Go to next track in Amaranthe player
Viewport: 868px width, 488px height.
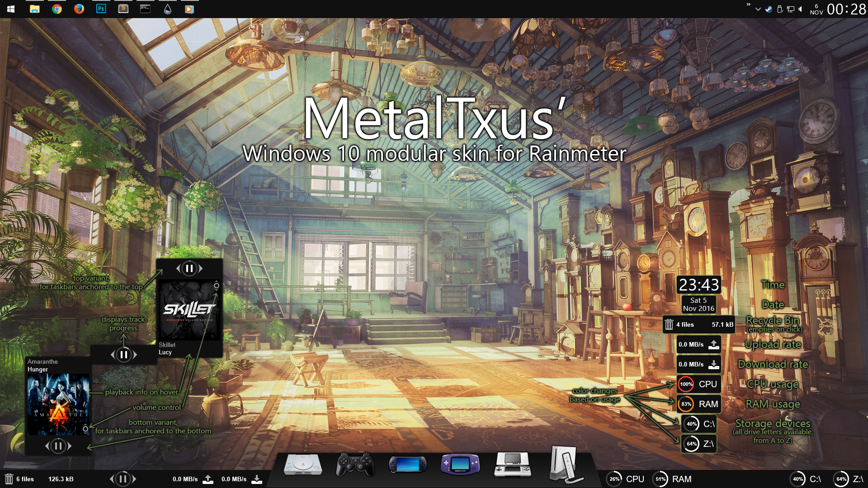(x=69, y=446)
